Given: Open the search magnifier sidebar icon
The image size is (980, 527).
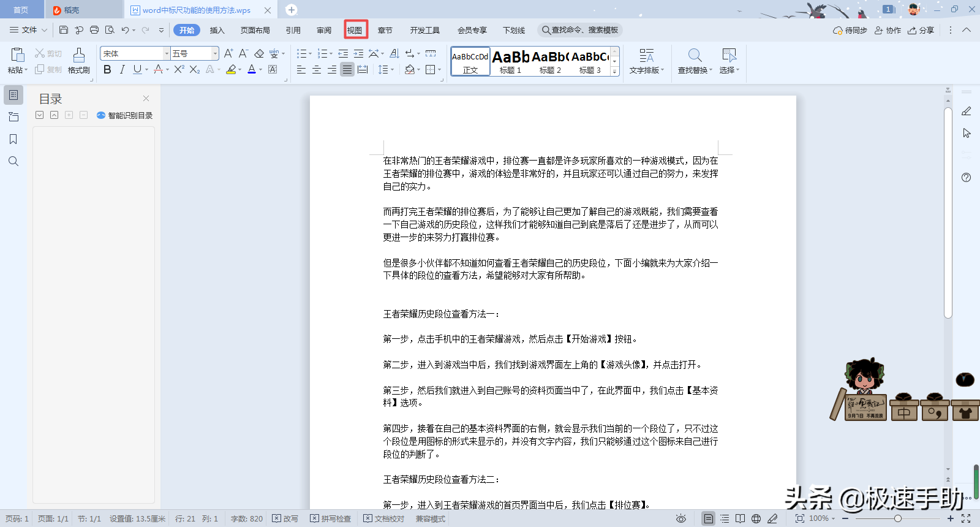Looking at the screenshot, I should tap(13, 161).
